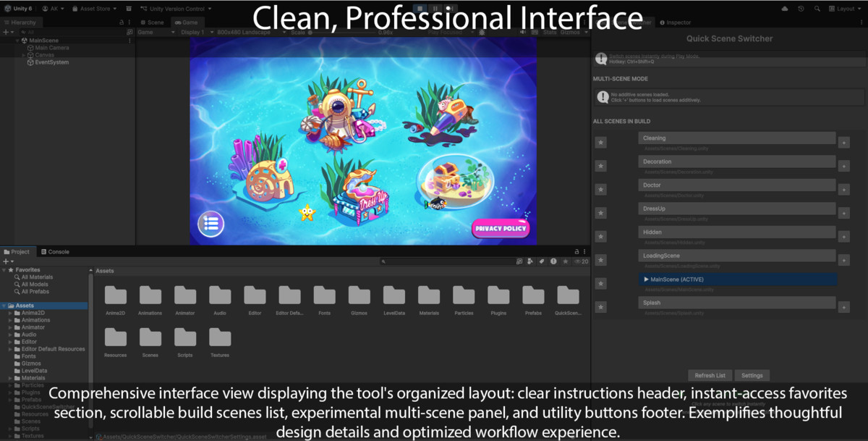Open the Display 1 dropdown
This screenshot has width=868, height=441.
pyautogui.click(x=193, y=31)
